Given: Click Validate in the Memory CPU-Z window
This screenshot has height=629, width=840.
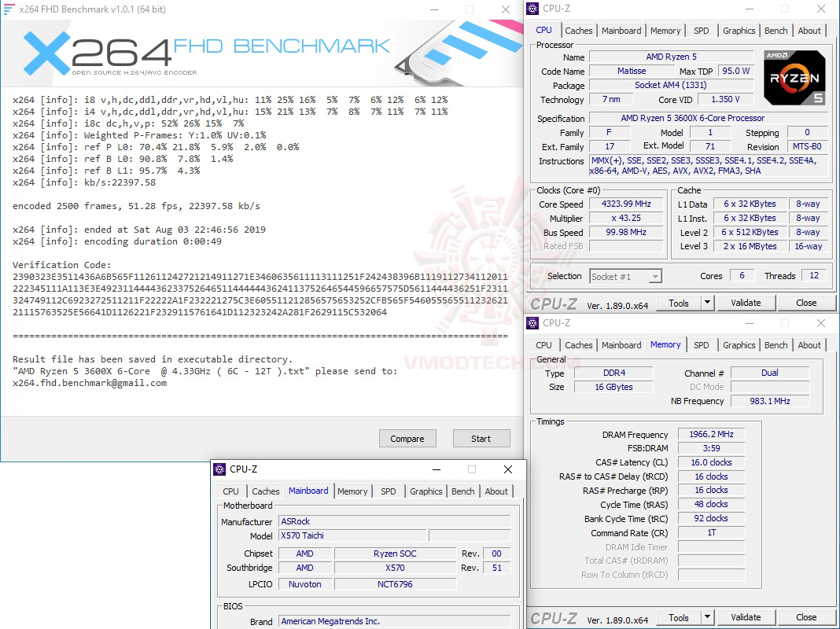Looking at the screenshot, I should tap(746, 617).
